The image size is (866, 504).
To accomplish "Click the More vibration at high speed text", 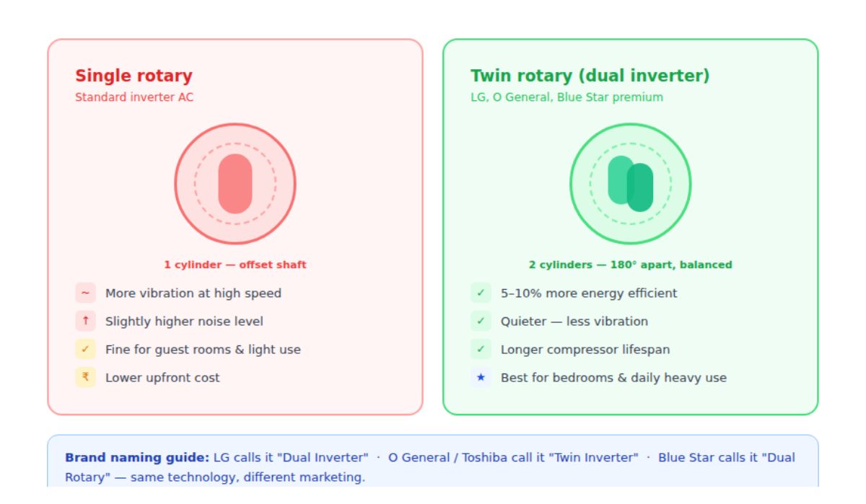I will [193, 293].
